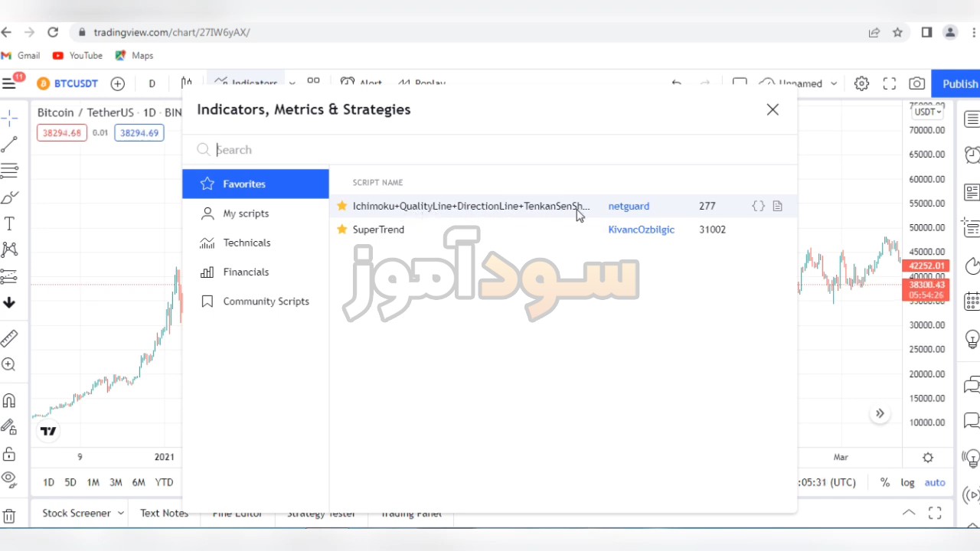Open script page icon for Ichimoku row
The height and width of the screenshot is (551, 980).
point(777,206)
